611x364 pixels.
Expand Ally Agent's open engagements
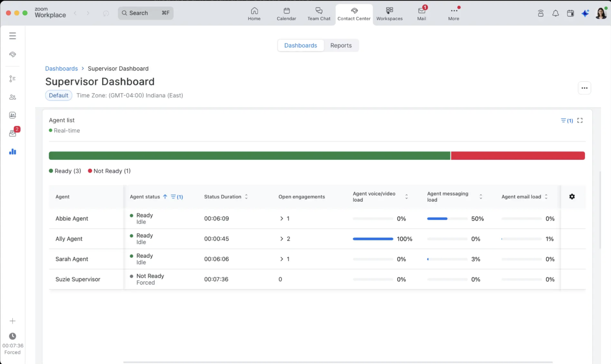click(x=282, y=239)
